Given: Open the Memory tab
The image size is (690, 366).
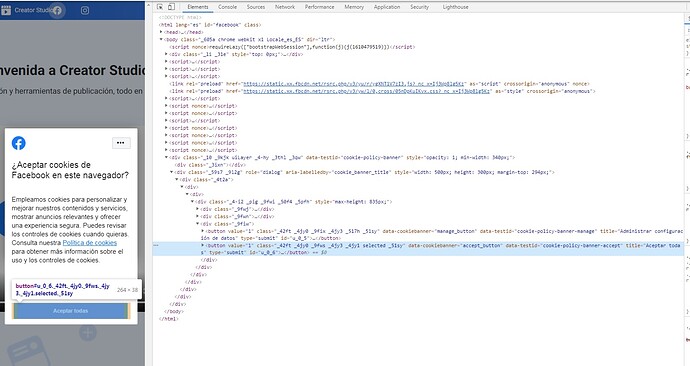Looking at the screenshot, I should (354, 7).
